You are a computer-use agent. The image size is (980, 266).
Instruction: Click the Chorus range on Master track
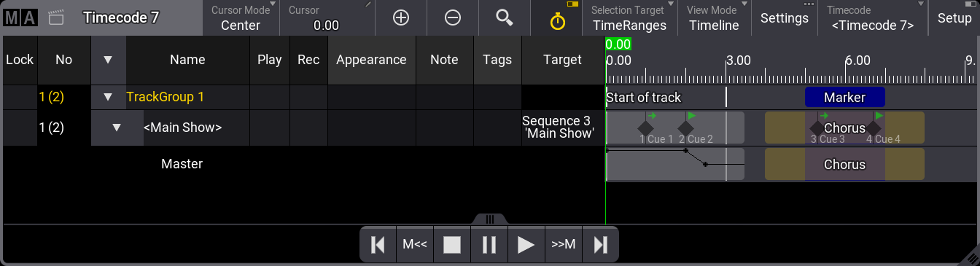[x=844, y=165]
